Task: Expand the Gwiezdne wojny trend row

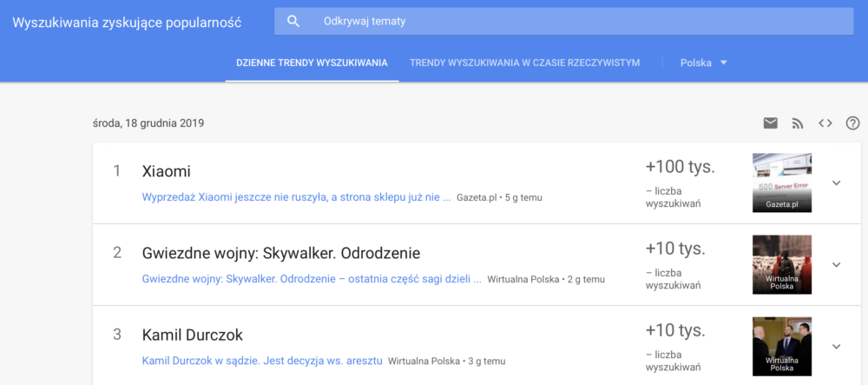Action: tap(837, 264)
